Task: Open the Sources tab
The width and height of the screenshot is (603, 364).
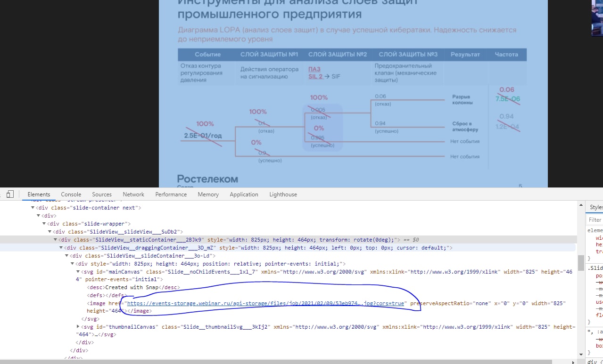Action: pos(102,194)
